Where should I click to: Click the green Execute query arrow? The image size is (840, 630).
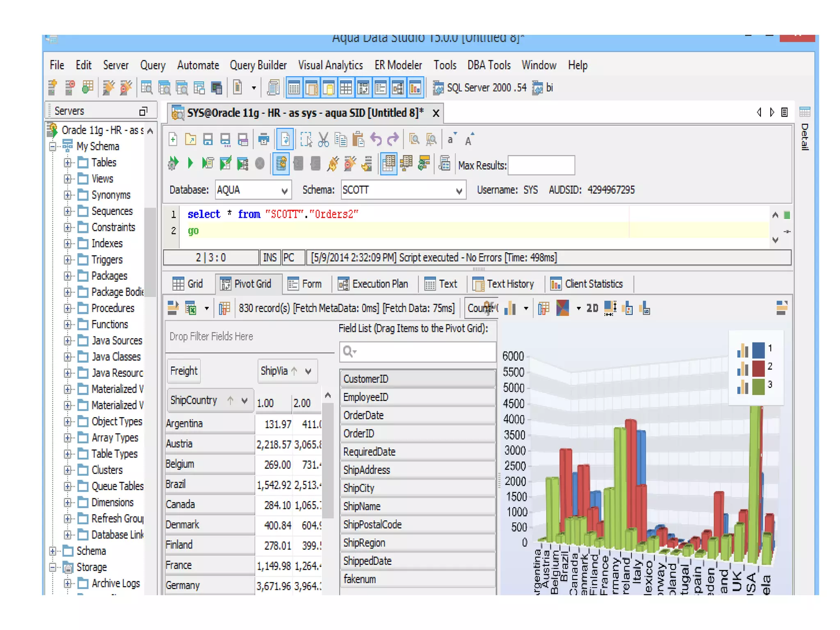point(190,164)
